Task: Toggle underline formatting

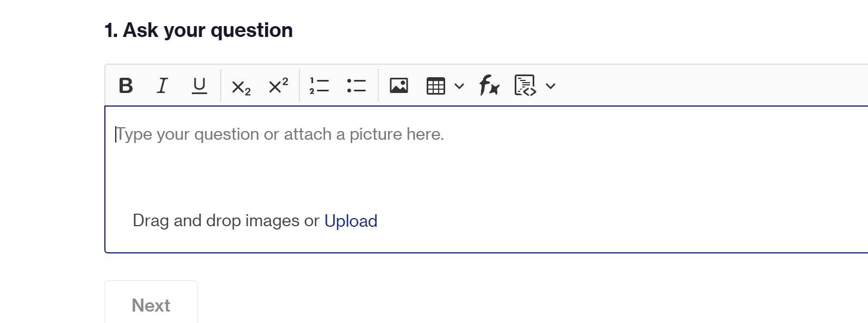Action: coord(198,85)
